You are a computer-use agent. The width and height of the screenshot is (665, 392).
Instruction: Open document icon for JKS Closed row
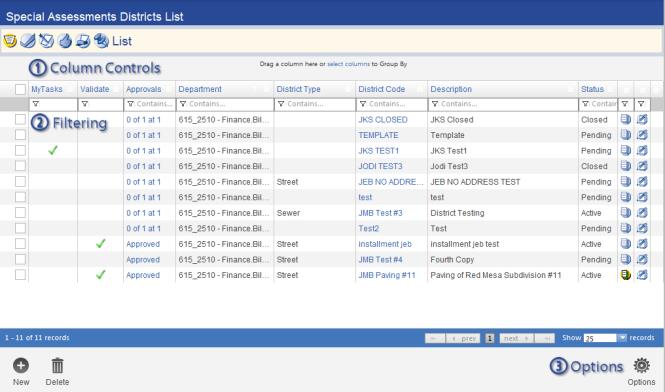[x=626, y=120]
